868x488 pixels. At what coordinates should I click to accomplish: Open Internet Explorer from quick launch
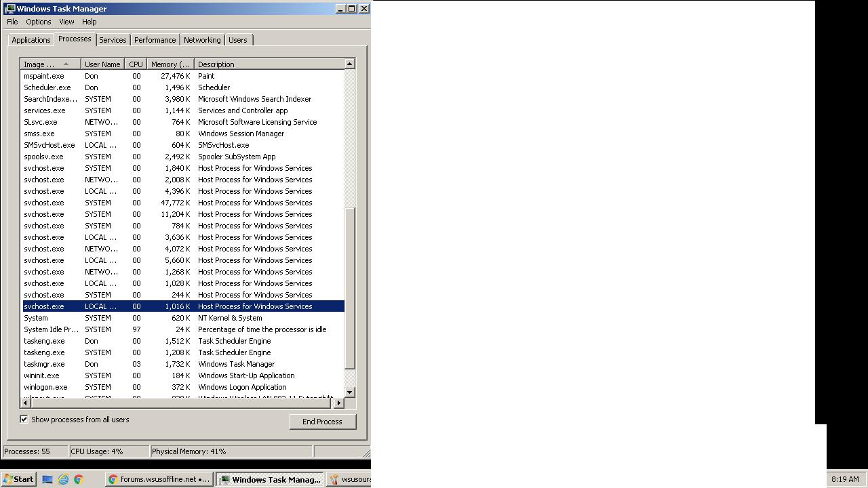(x=63, y=479)
